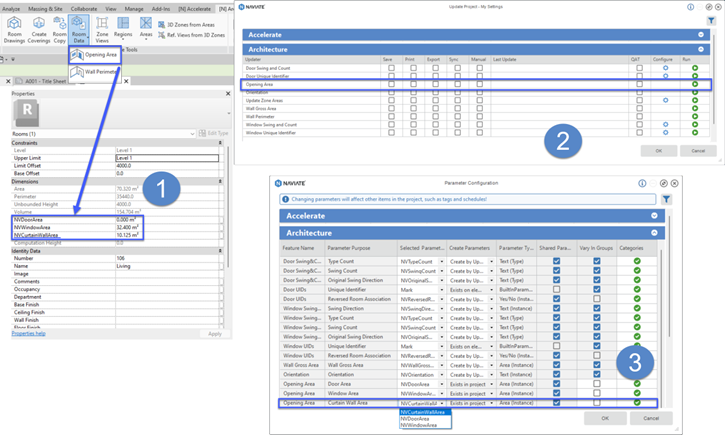Run the Update Zone Areas updater
The image size is (725, 435).
pyautogui.click(x=694, y=100)
